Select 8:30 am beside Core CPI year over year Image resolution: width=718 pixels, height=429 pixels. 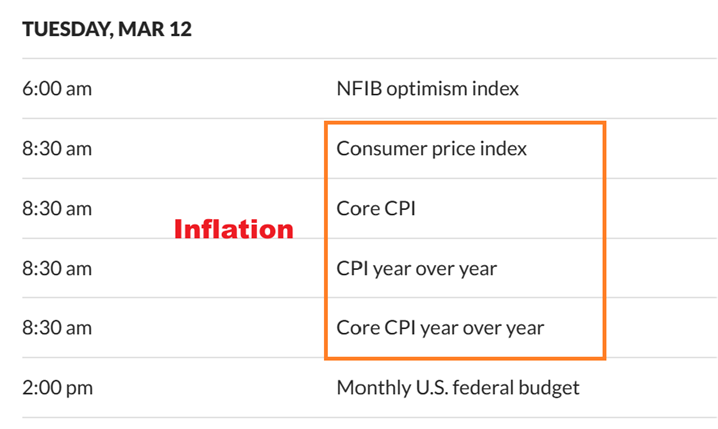57,327
